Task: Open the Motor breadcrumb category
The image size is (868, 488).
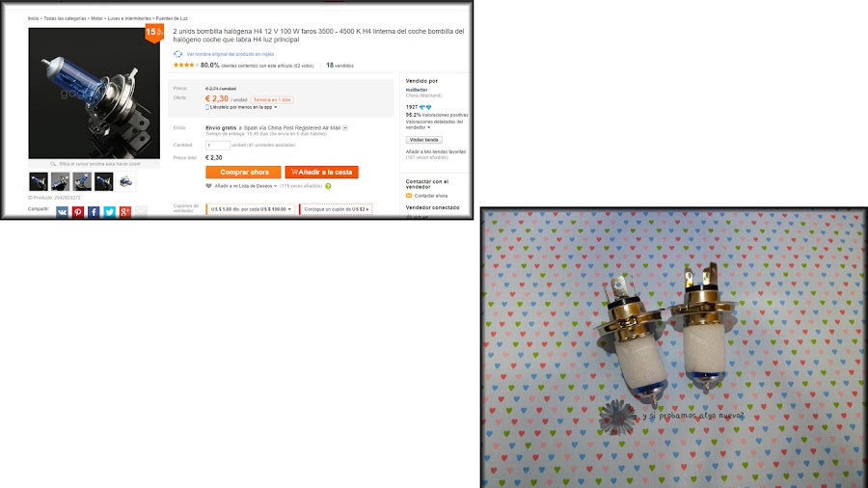Action: 96,18
